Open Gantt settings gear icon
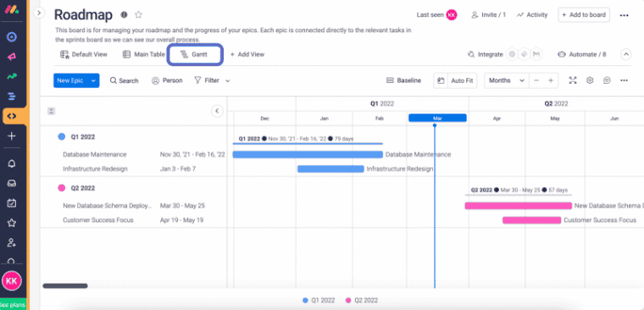 click(590, 80)
